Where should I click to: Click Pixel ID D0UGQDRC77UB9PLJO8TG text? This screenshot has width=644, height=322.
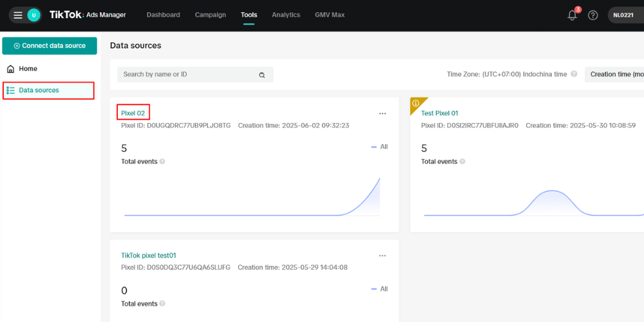(x=176, y=126)
